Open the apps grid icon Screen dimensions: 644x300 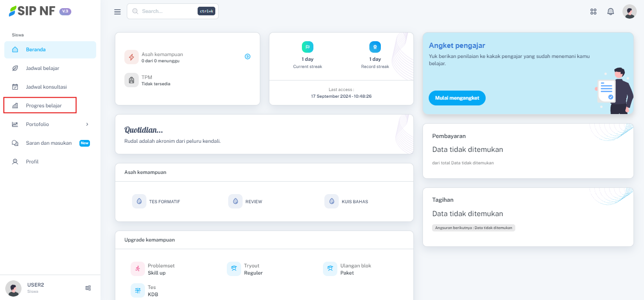click(593, 12)
